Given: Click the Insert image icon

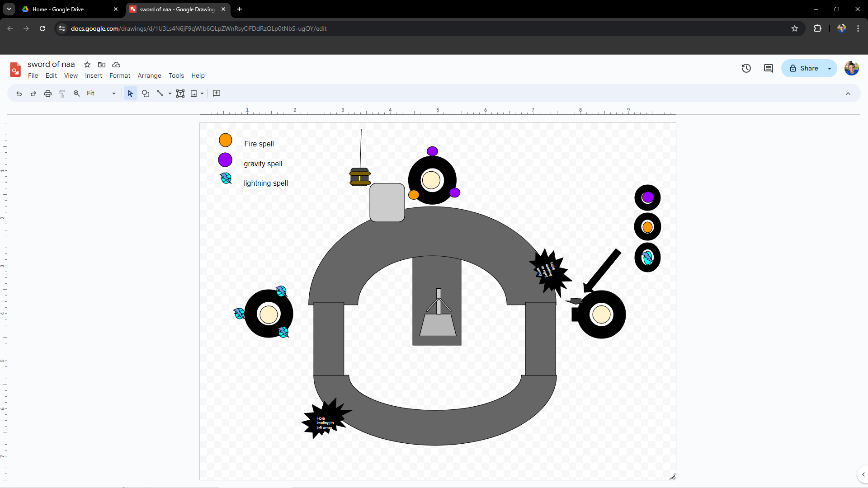Looking at the screenshot, I should pyautogui.click(x=194, y=94).
